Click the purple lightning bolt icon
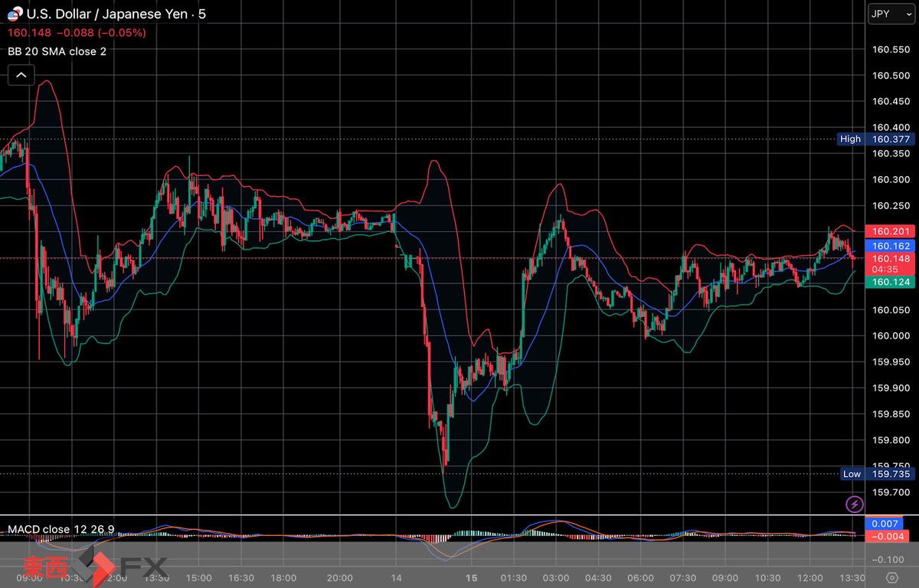The width and height of the screenshot is (919, 588). 854,504
